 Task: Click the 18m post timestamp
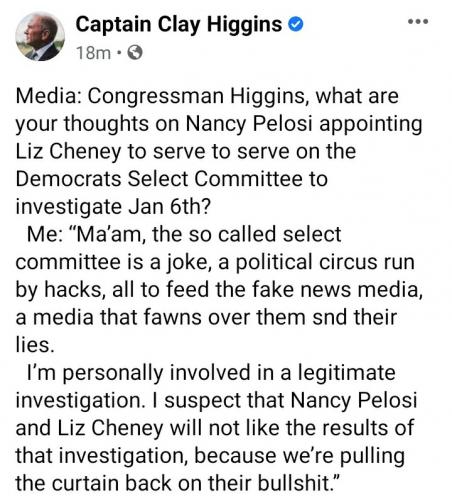(x=93, y=53)
